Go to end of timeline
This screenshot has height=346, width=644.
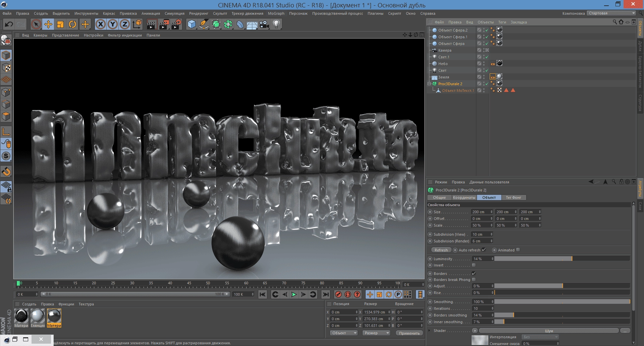pos(325,294)
